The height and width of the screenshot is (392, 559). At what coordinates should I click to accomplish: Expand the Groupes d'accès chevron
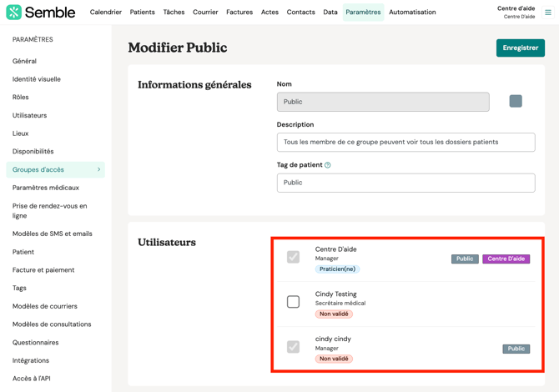point(99,169)
